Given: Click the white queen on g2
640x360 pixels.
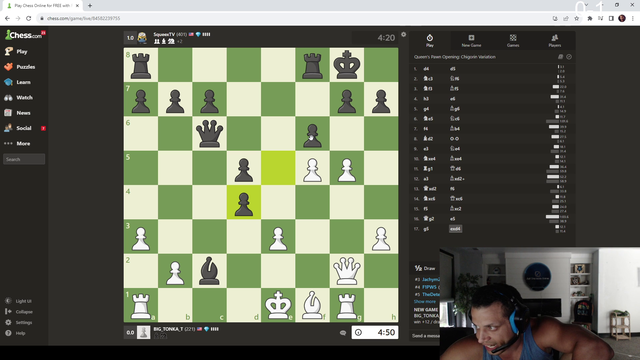Looking at the screenshot, I should point(347,271).
